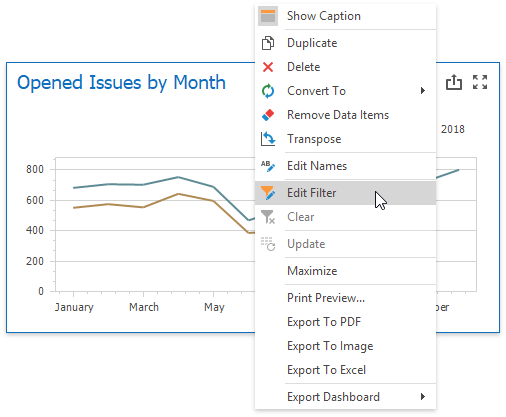The height and width of the screenshot is (417, 506).
Task: Click the 800 value axis label
Action: 35,169
